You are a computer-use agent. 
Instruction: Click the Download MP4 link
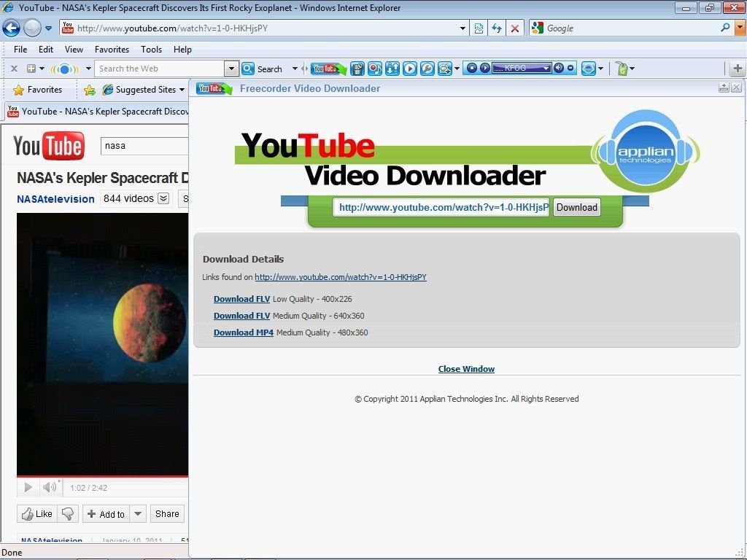pyautogui.click(x=244, y=332)
